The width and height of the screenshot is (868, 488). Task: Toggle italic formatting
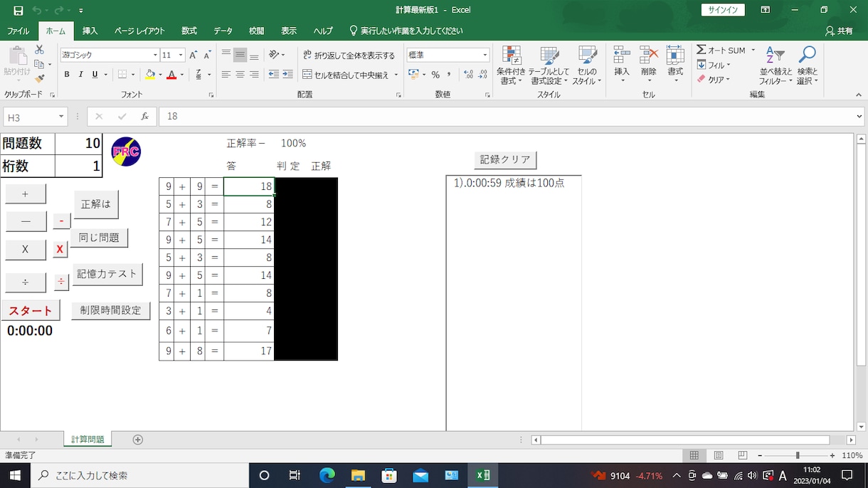tap(80, 75)
